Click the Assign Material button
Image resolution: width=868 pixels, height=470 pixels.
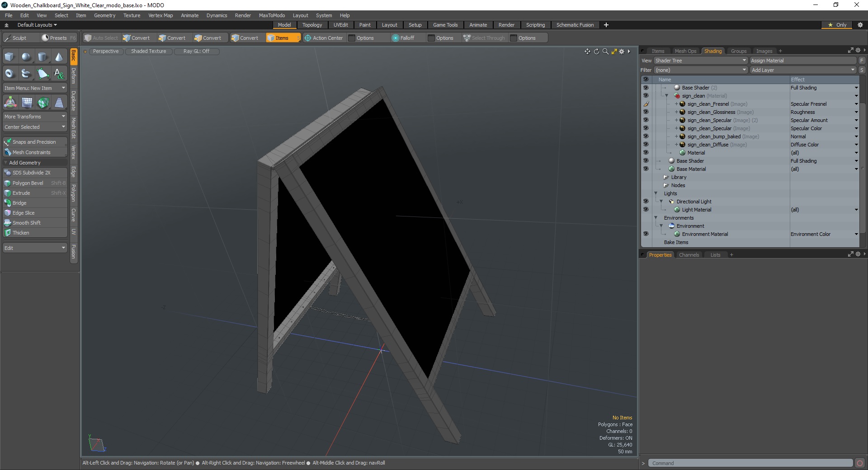pyautogui.click(x=803, y=61)
